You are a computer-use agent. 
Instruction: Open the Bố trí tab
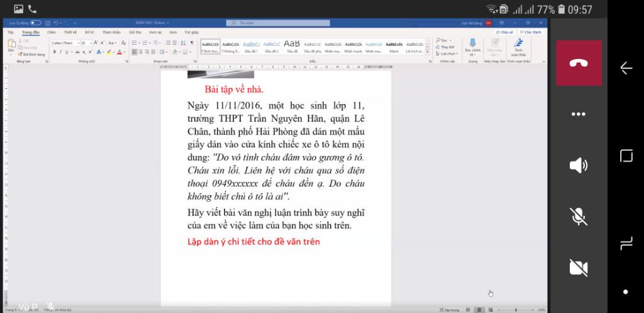[x=89, y=32]
